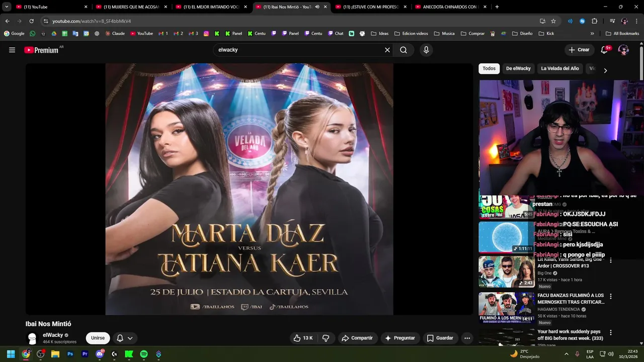The image size is (644, 362).
Task: Open WhatsApp bookmark icon
Action: (33, 34)
